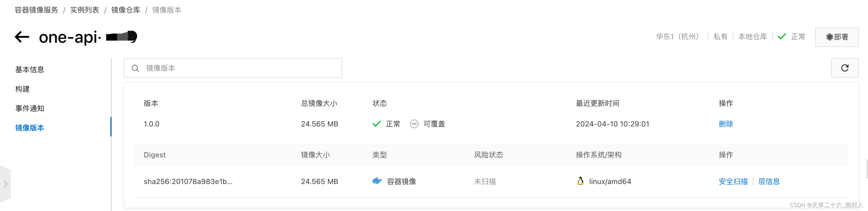868x211 pixels.
Task: Toggle the repository visibility labeled 私有
Action: [720, 36]
